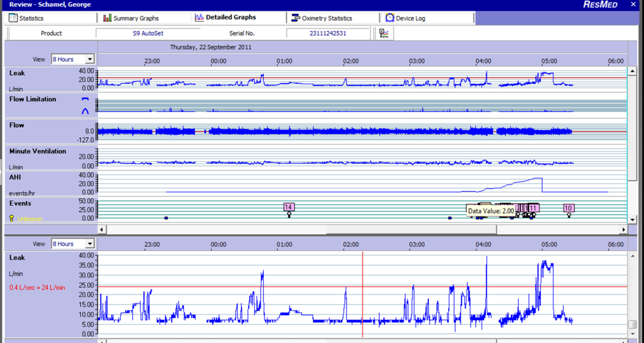Select the Detailed Graphs tab
Image resolution: width=644 pixels, height=343 pixels.
pyautogui.click(x=239, y=18)
